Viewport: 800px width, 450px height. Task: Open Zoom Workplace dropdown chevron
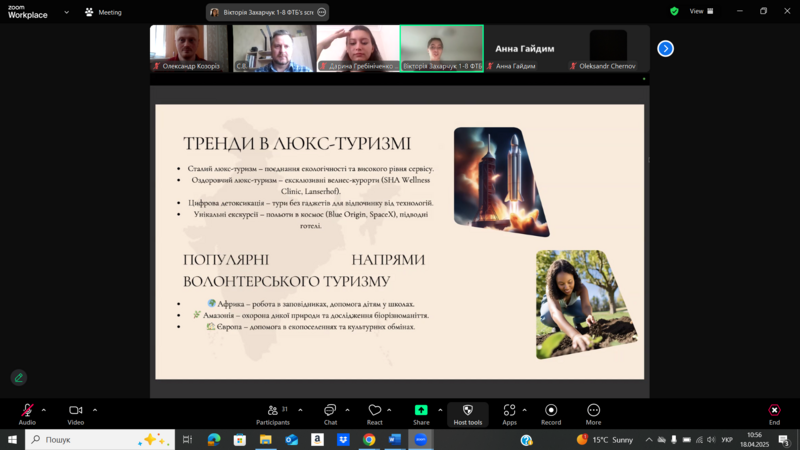pyautogui.click(x=66, y=12)
